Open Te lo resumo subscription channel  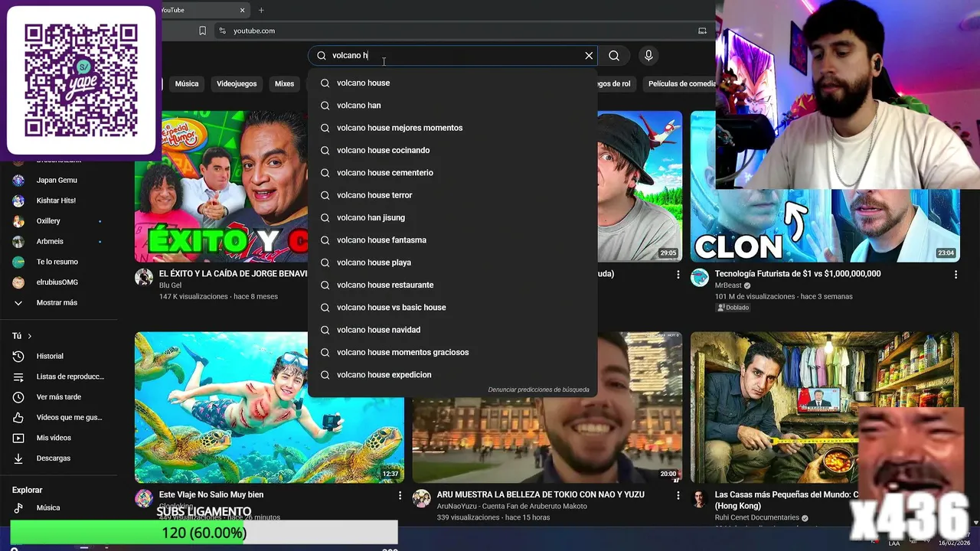(x=58, y=262)
